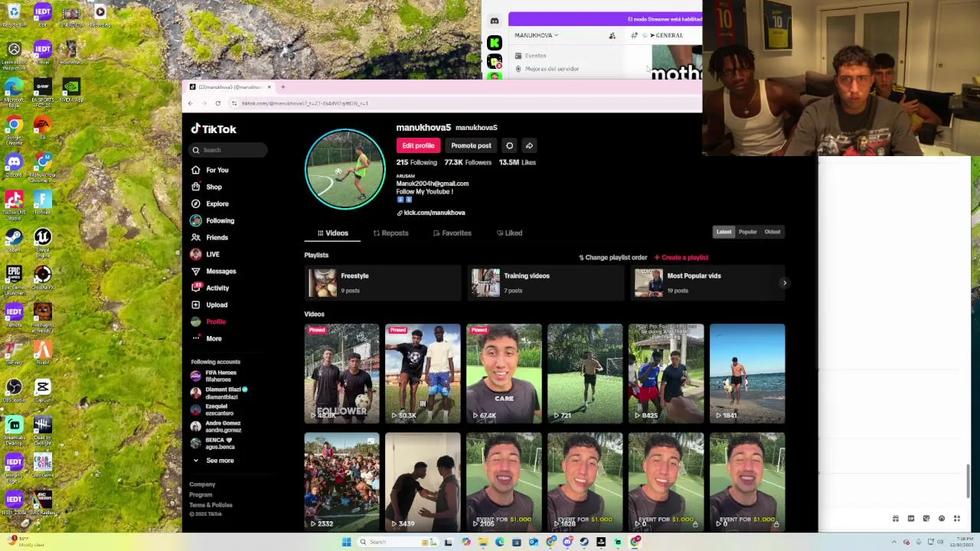980x551 pixels.
Task: Open the Shop section in TikTok sidebar
Action: tap(206, 187)
